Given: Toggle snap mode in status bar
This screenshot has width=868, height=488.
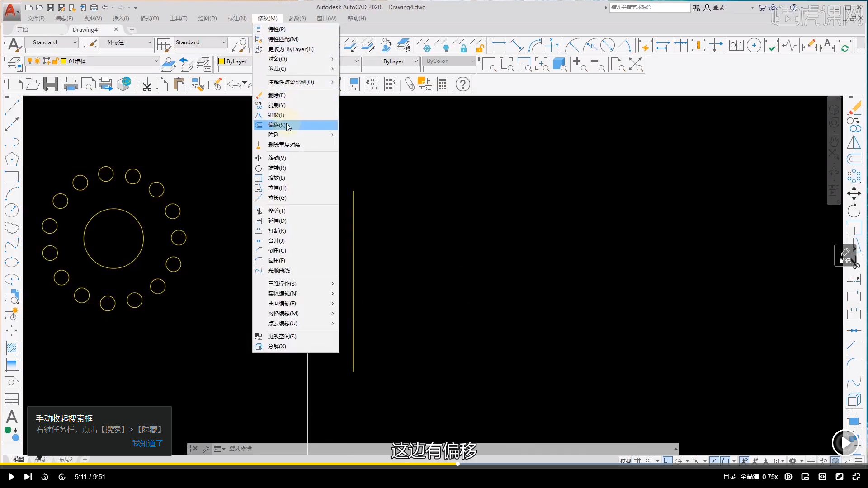Looking at the screenshot, I should click(x=649, y=460).
